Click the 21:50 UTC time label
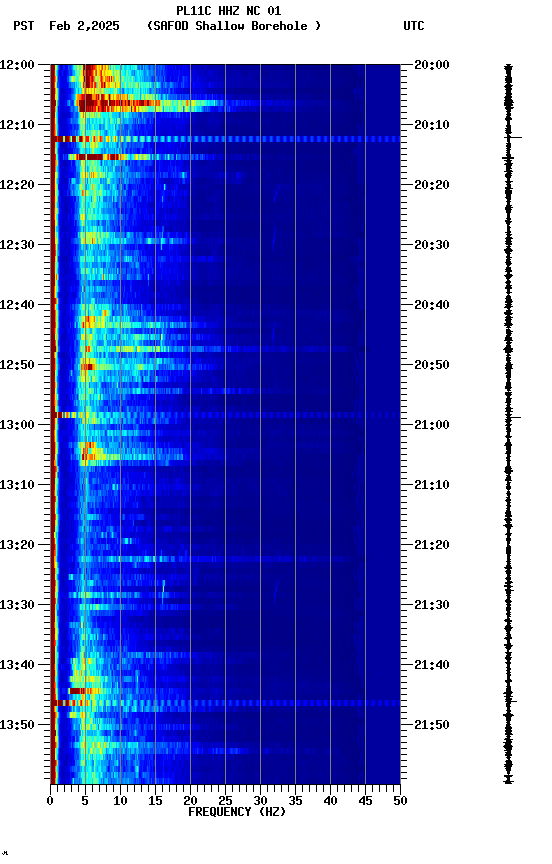Image resolution: width=552 pixels, height=864 pixels. [432, 725]
